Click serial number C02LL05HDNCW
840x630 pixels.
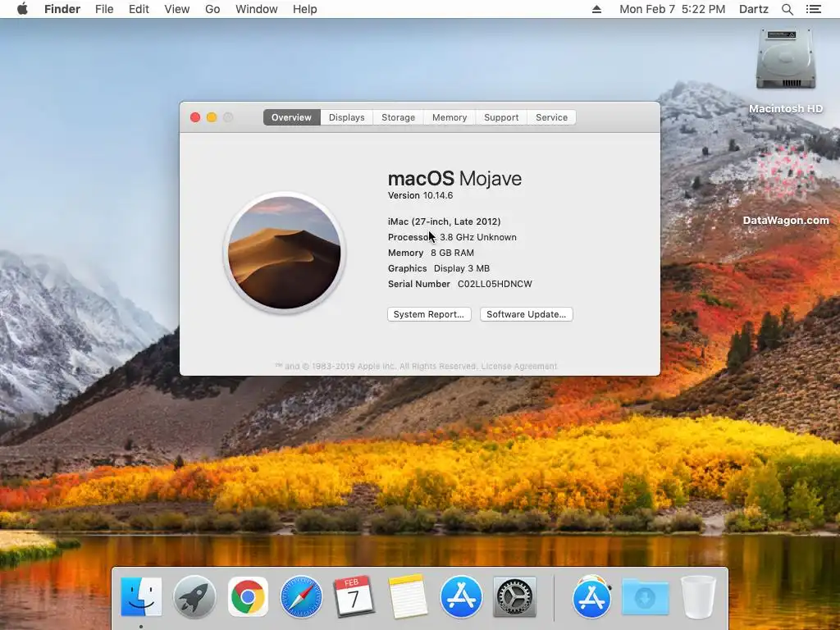[x=495, y=284]
